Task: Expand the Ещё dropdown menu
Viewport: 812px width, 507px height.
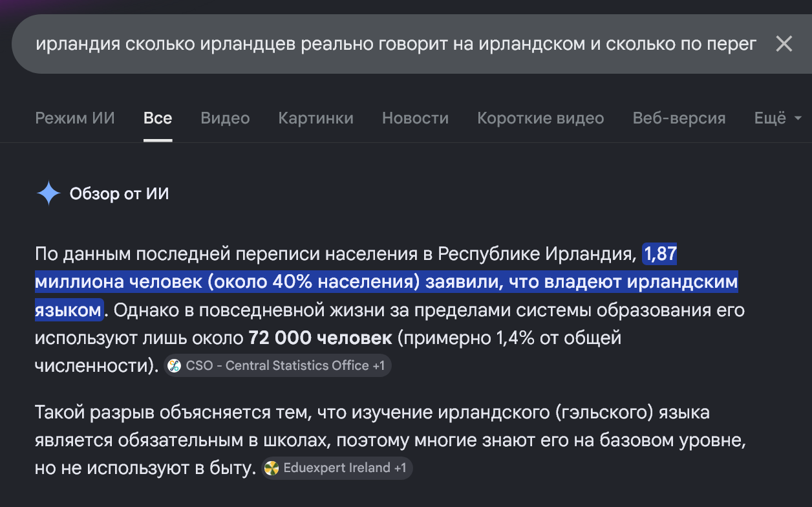Action: [x=778, y=118]
